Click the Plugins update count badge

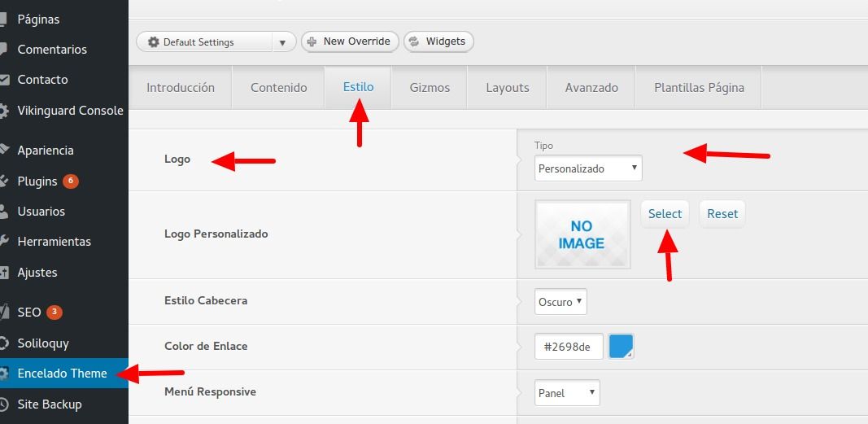pos(70,181)
